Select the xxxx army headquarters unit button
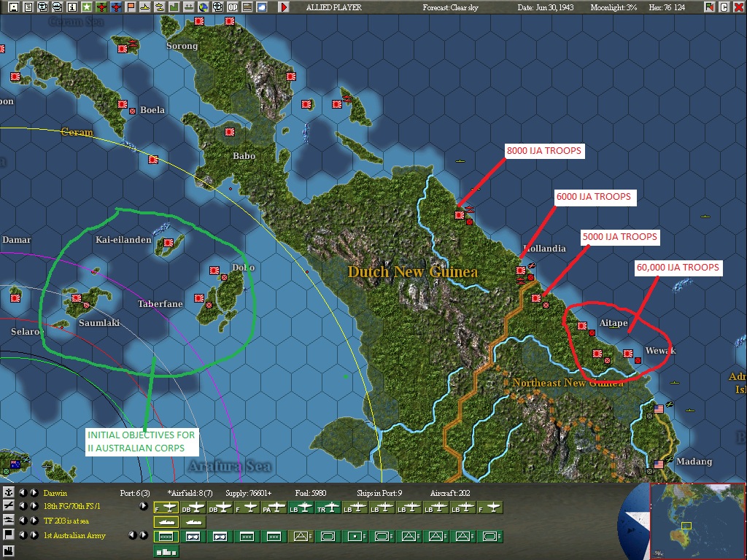This screenshot has height=560, width=747. pyautogui.click(x=166, y=536)
